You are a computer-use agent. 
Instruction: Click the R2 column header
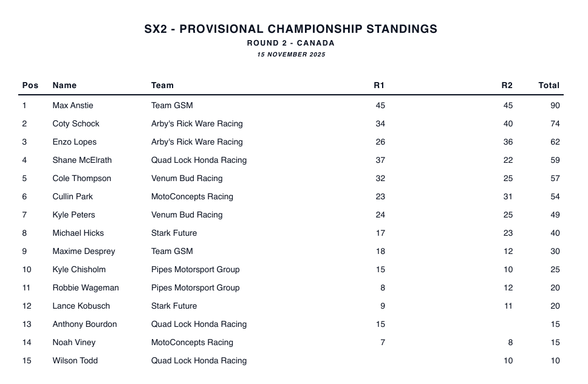click(507, 86)
